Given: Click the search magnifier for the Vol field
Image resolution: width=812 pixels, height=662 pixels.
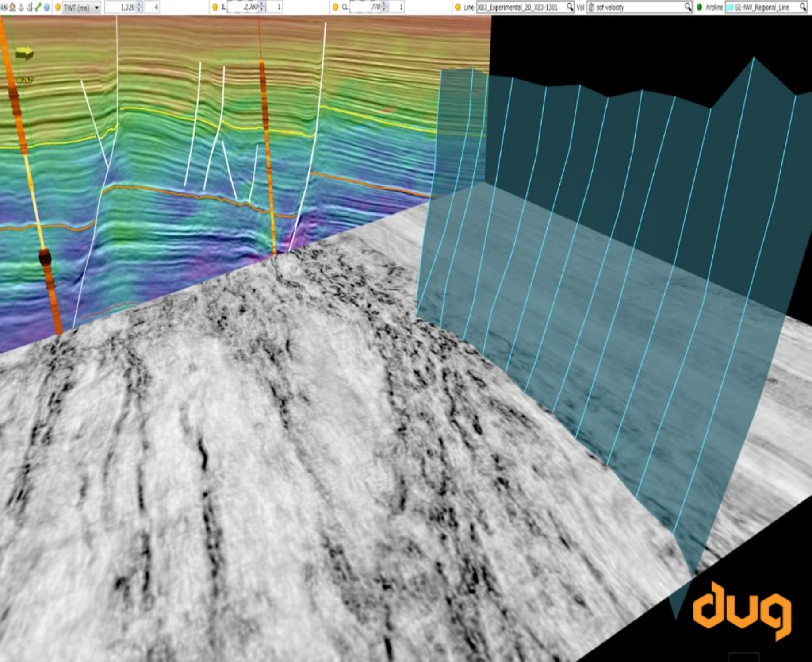Looking at the screenshot, I should pyautogui.click(x=689, y=7).
